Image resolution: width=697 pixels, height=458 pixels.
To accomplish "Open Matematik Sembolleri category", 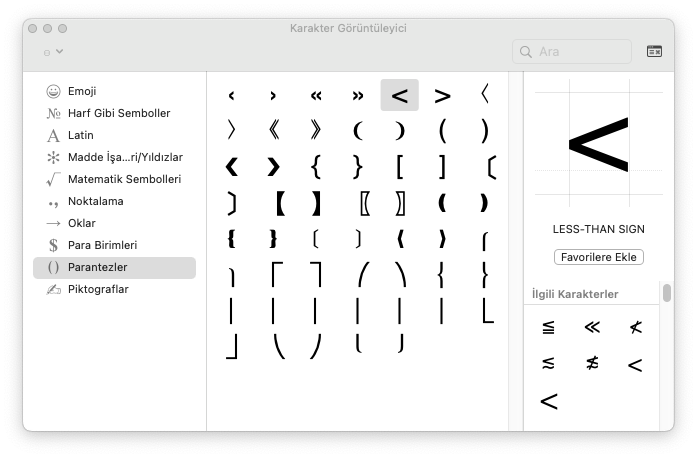I will pos(124,179).
